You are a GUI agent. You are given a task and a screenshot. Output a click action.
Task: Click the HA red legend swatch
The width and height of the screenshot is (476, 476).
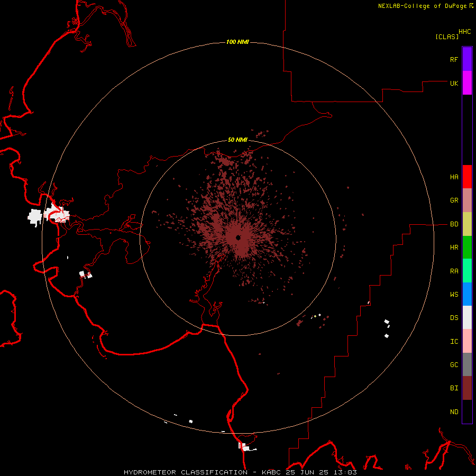[x=467, y=177]
